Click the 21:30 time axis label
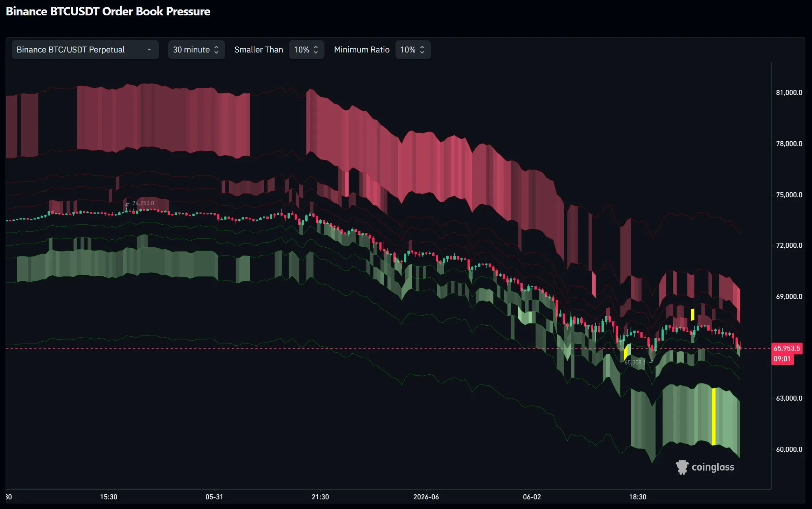Image resolution: width=812 pixels, height=509 pixels. [320, 497]
